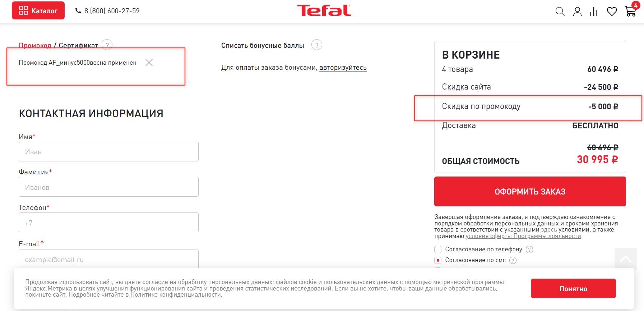
Task: Open the product comparison bars icon
Action: 594,12
